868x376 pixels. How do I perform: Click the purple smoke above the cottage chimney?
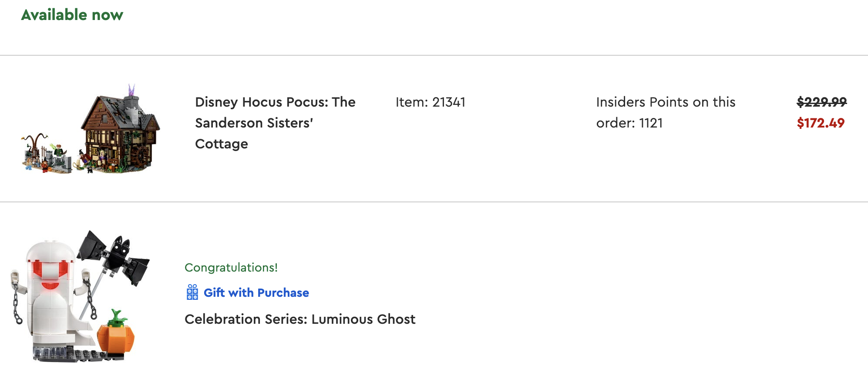click(x=131, y=90)
